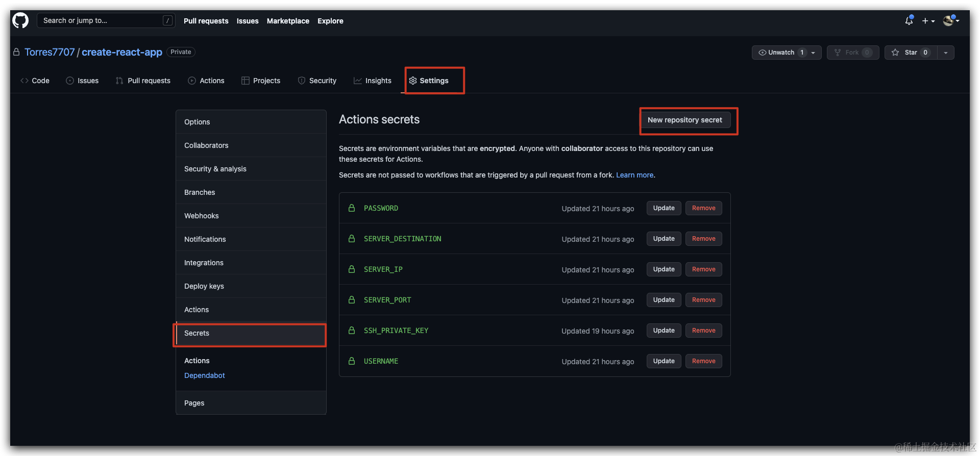Click the Settings gear tab

click(x=429, y=81)
